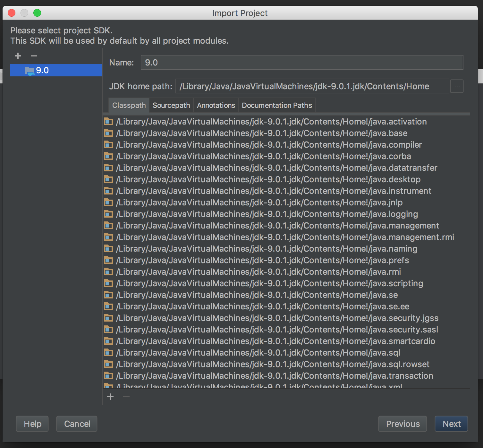The height and width of the screenshot is (448, 483).
Task: Go back with Previous button
Action: [402, 424]
